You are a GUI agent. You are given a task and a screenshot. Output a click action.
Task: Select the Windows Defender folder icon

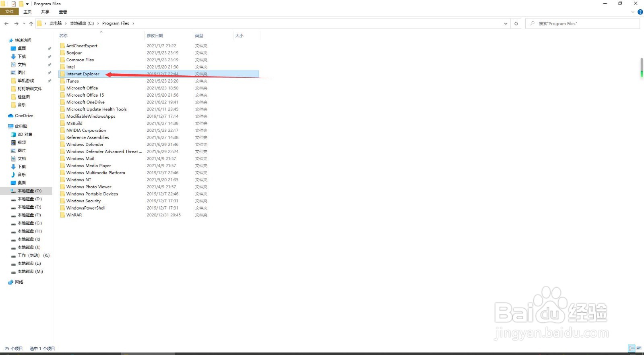(x=62, y=144)
